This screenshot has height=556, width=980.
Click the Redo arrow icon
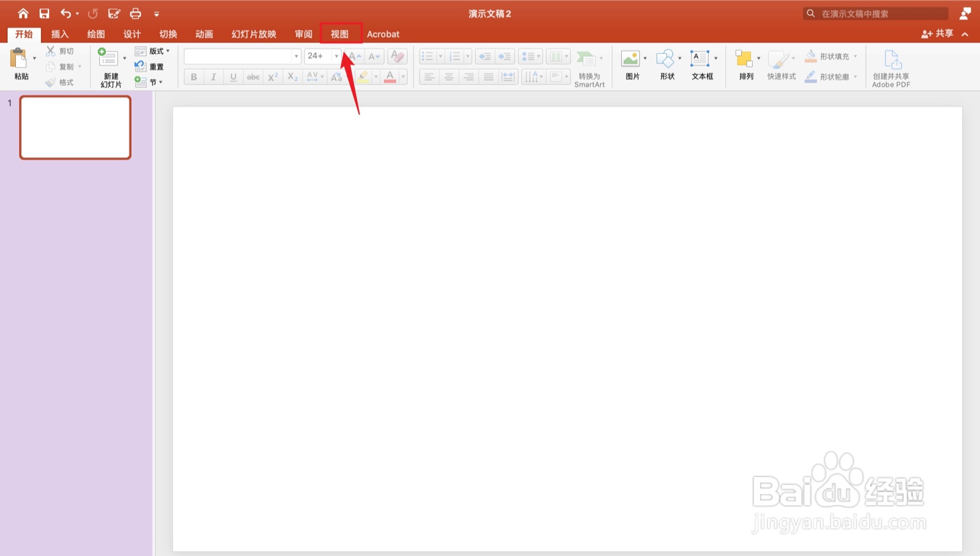pos(93,13)
